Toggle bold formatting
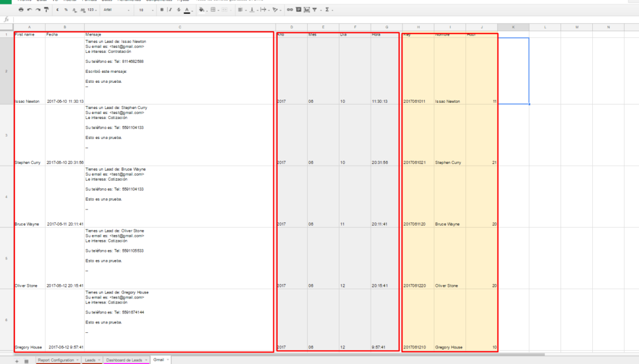This screenshot has height=364, width=639. [x=162, y=10]
